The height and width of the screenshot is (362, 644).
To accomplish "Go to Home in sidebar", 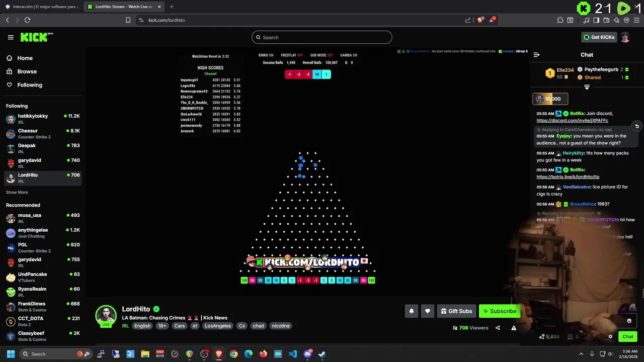I will [x=19, y=58].
